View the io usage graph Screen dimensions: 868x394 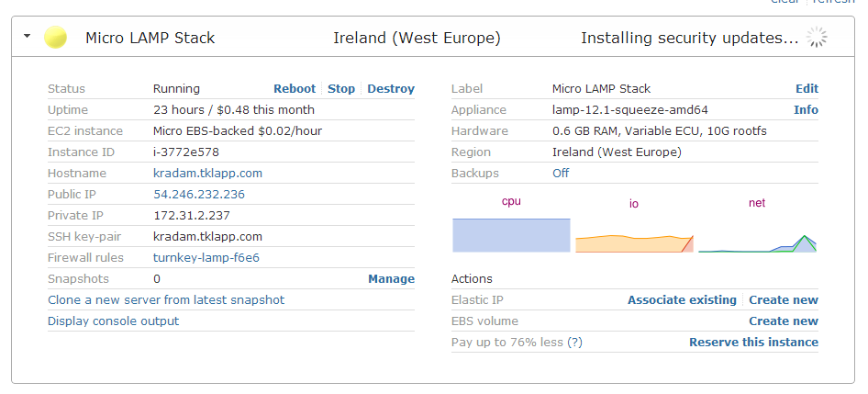click(633, 242)
